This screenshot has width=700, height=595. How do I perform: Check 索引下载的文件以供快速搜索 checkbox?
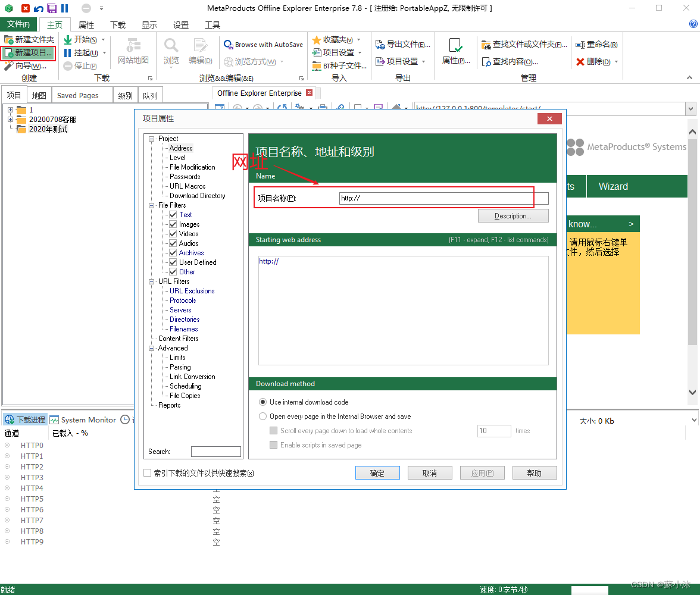148,473
